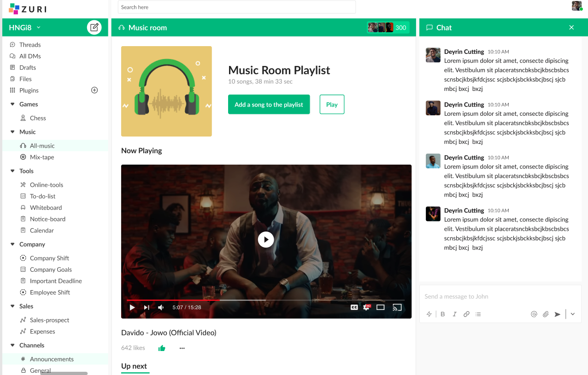Open Threads in the sidebar
588x375 pixels.
(x=30, y=45)
